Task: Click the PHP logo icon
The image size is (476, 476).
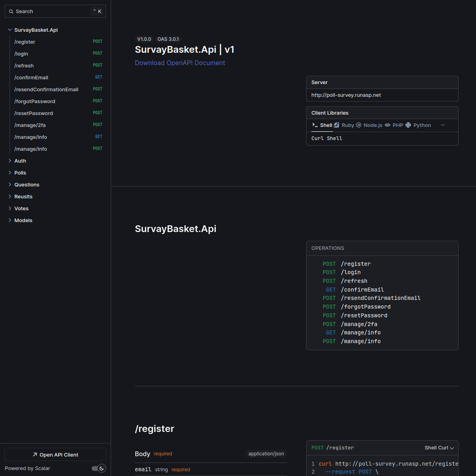Action: tap(388, 125)
